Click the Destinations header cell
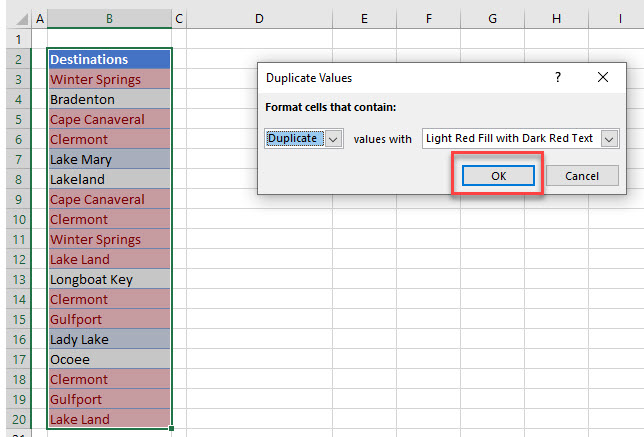644x437 pixels. pyautogui.click(x=109, y=59)
